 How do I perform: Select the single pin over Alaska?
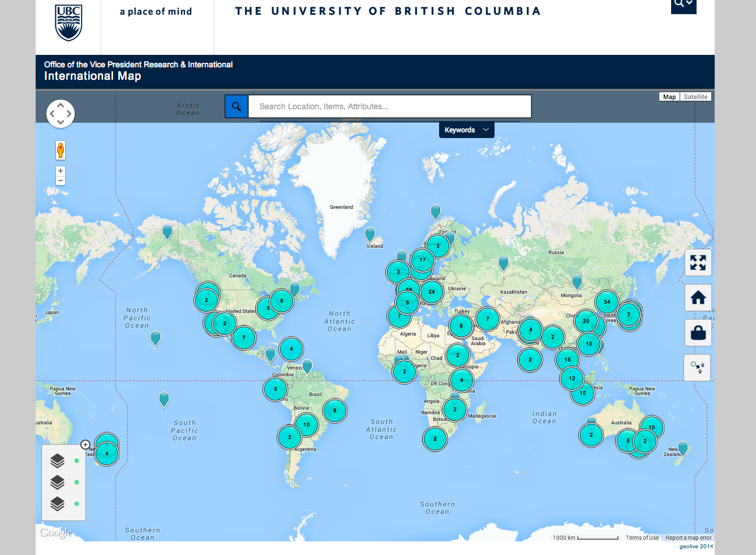(x=167, y=232)
